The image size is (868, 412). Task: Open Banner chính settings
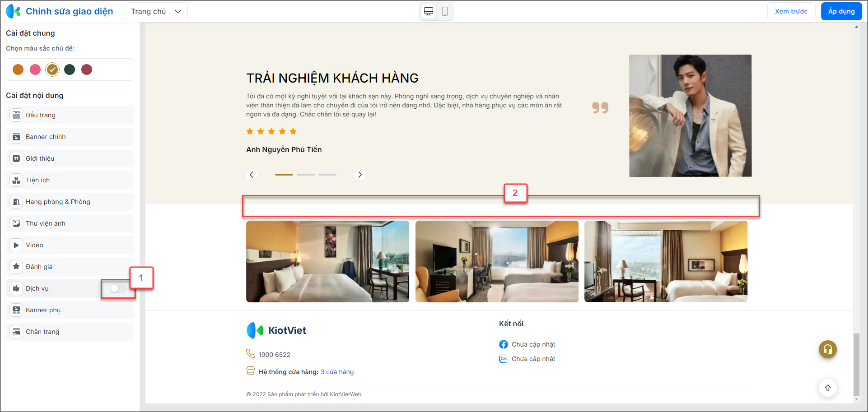click(x=70, y=137)
